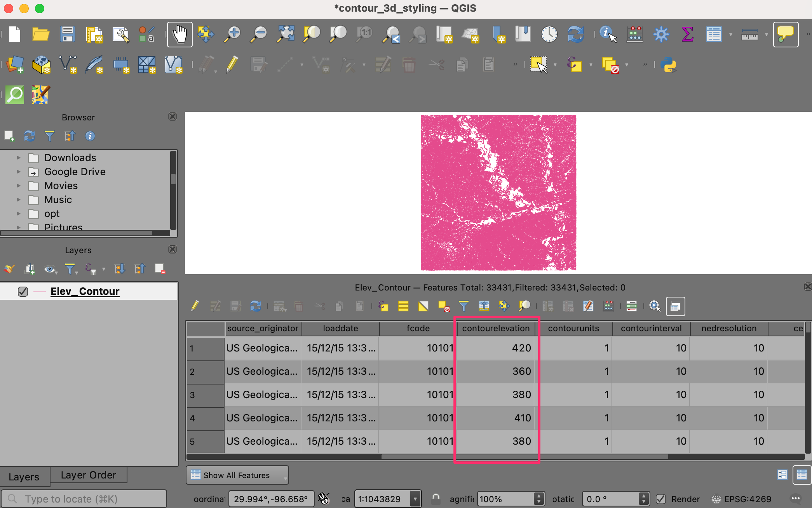The width and height of the screenshot is (812, 508).
Task: Open the Python console icon
Action: point(668,65)
